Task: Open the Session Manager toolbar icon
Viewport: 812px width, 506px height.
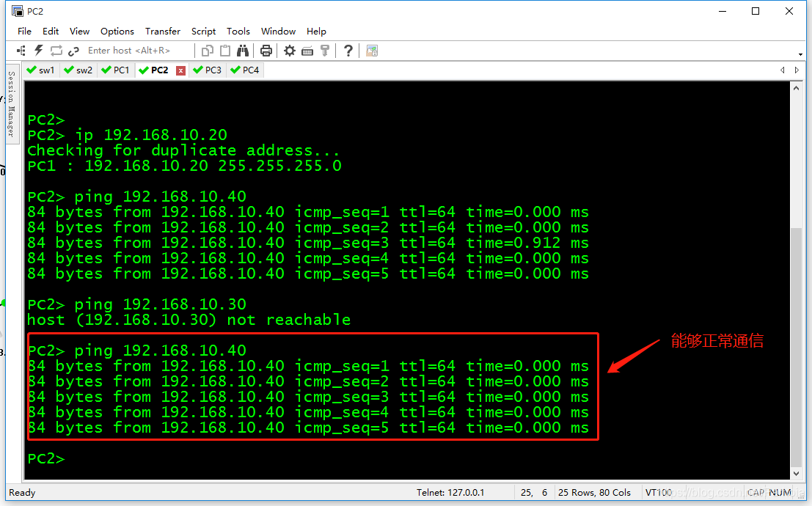Action: tap(21, 51)
